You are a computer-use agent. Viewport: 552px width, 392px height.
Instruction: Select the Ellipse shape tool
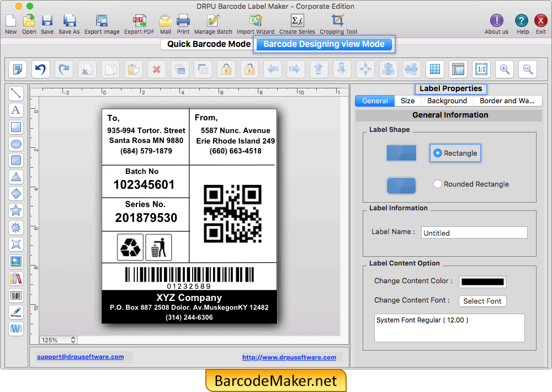(16, 144)
